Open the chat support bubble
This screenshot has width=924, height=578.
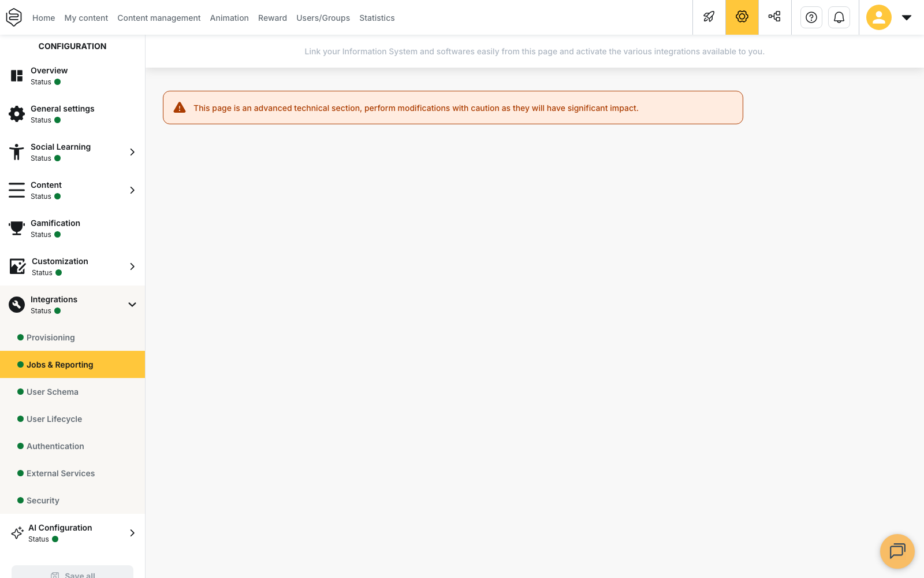click(x=897, y=551)
